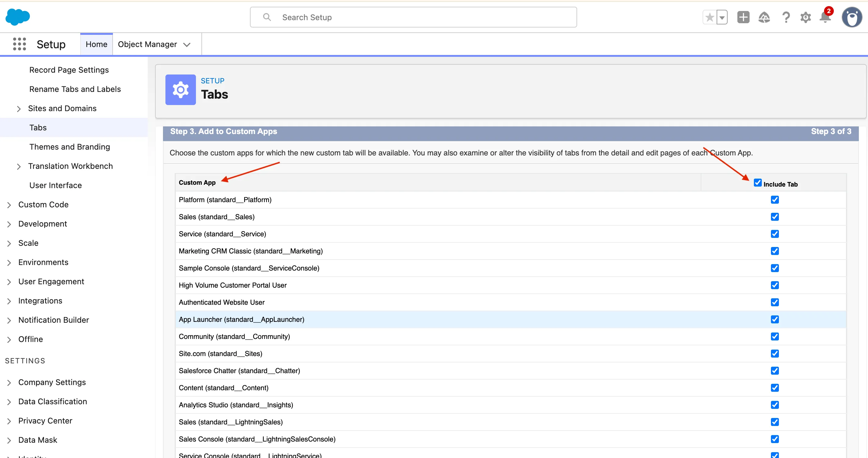The width and height of the screenshot is (868, 458).
Task: Open the global actions plus icon
Action: tap(743, 17)
